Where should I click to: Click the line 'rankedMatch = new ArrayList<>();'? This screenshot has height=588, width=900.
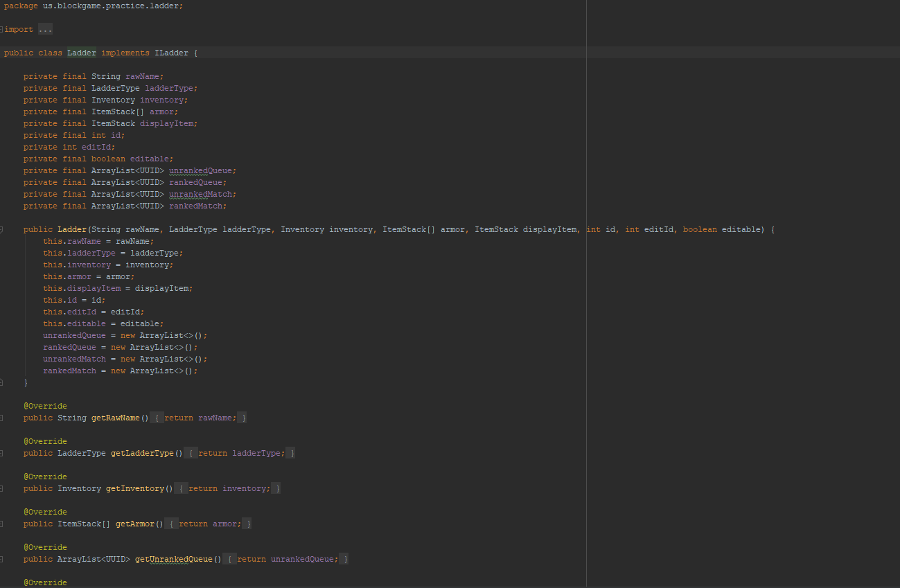click(x=121, y=371)
